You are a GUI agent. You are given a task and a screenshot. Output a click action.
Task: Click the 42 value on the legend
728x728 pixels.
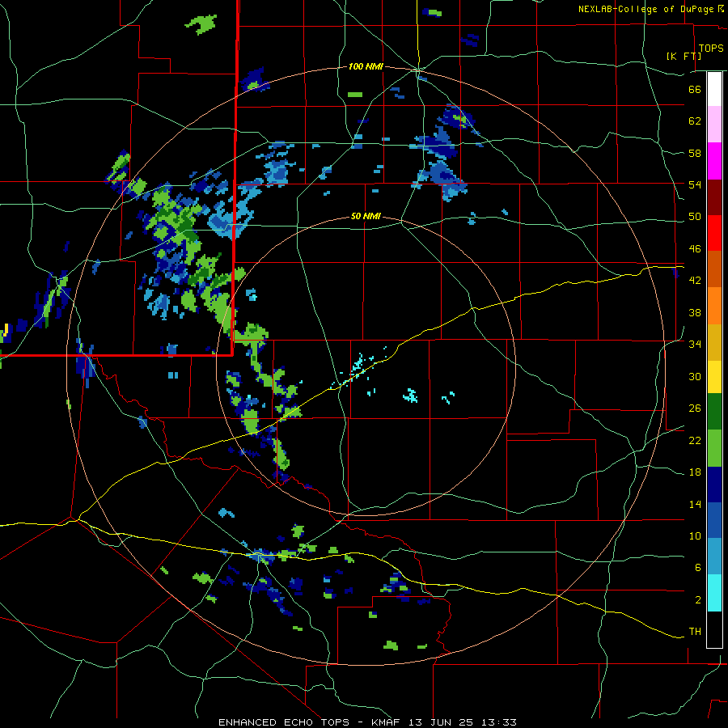[x=695, y=280]
